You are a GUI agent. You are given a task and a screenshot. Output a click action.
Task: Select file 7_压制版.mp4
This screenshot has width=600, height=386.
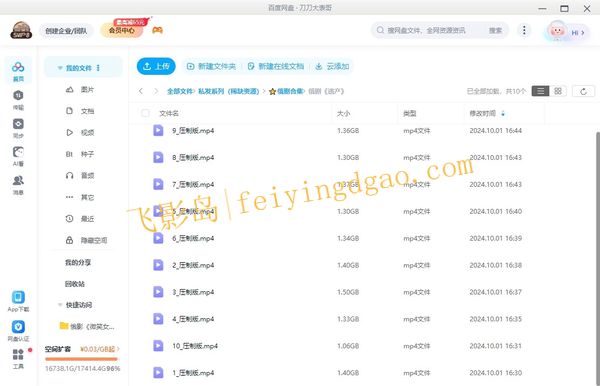(x=193, y=184)
